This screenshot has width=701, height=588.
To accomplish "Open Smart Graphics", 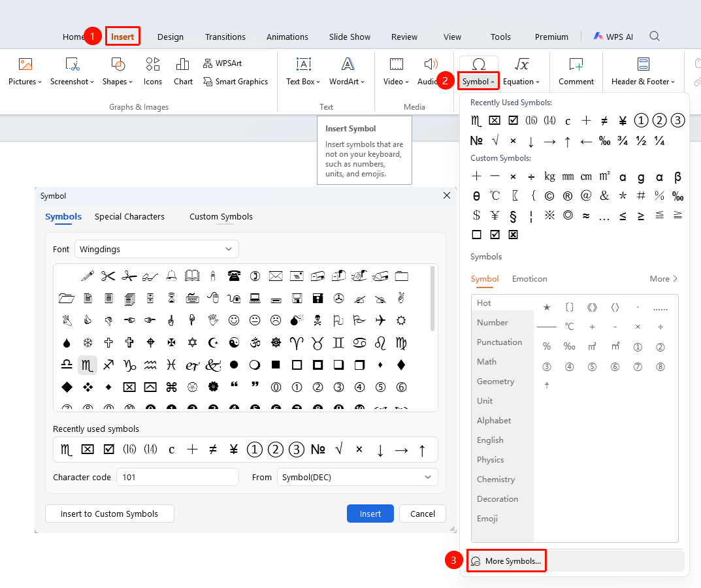I will click(x=236, y=82).
